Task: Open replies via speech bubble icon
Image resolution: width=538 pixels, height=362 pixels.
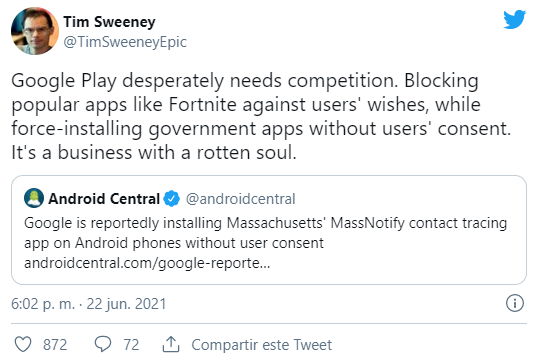Action: (x=103, y=344)
